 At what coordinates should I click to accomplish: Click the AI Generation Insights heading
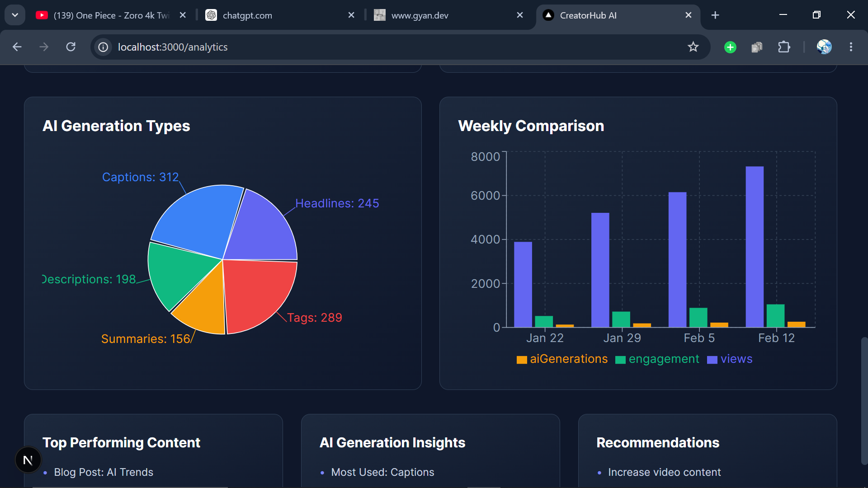pos(392,443)
